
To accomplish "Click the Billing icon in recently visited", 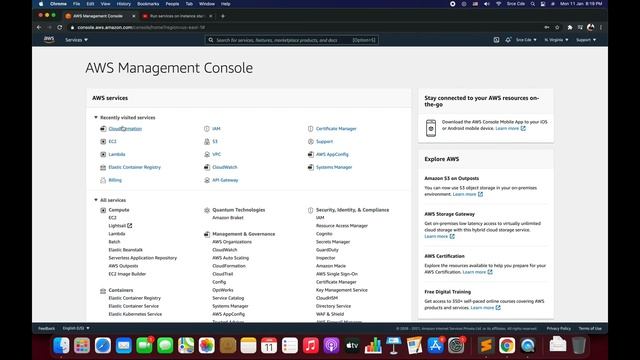I will click(103, 180).
